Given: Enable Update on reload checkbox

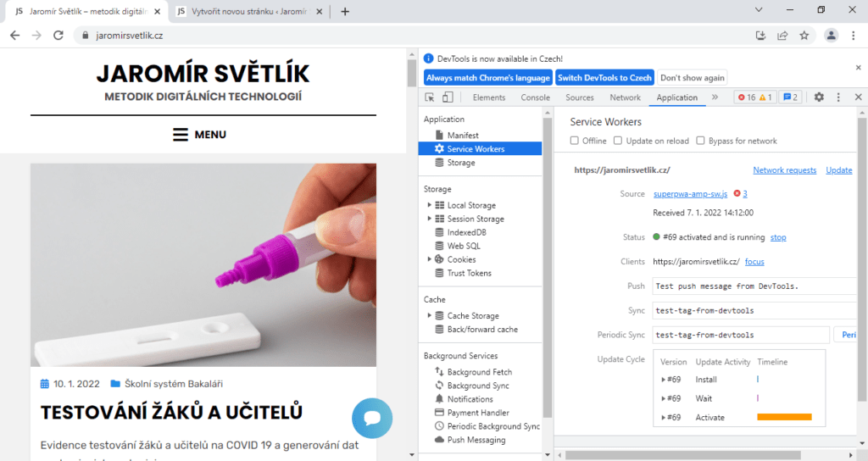Looking at the screenshot, I should (618, 141).
